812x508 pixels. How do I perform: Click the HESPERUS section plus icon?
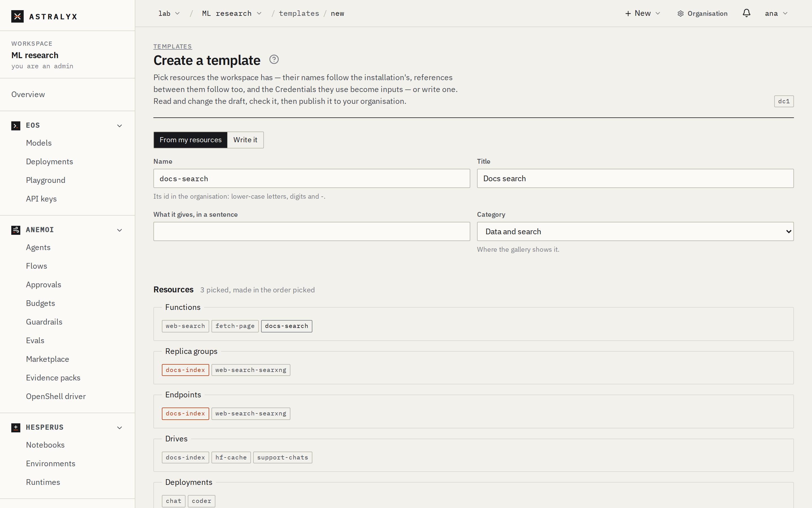click(16, 428)
